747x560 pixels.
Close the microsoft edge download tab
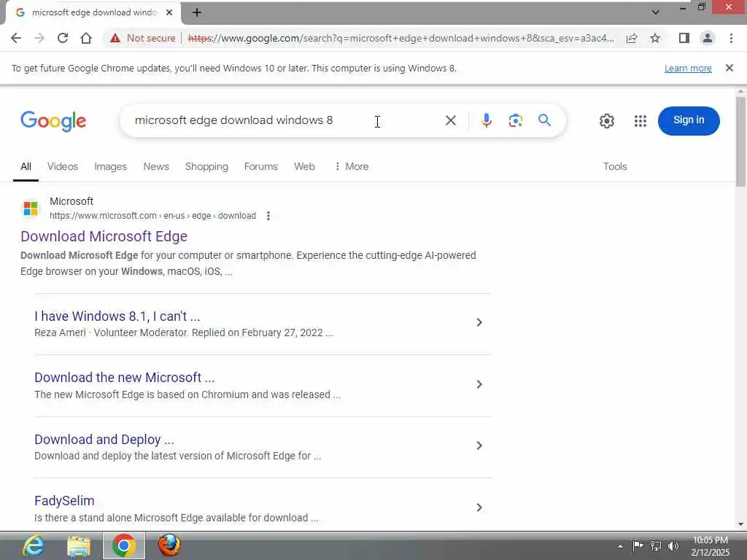click(169, 12)
